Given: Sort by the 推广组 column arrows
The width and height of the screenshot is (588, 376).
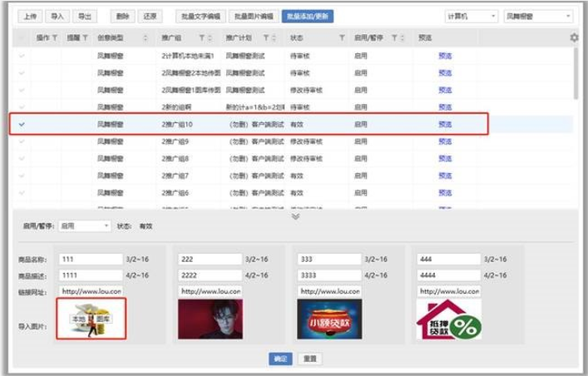Looking at the screenshot, I should point(210,38).
